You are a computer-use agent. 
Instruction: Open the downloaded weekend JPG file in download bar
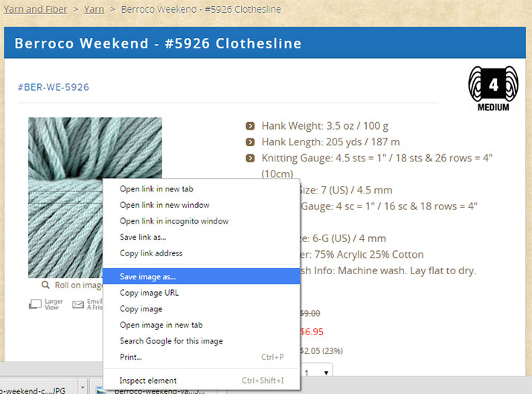tap(33, 390)
